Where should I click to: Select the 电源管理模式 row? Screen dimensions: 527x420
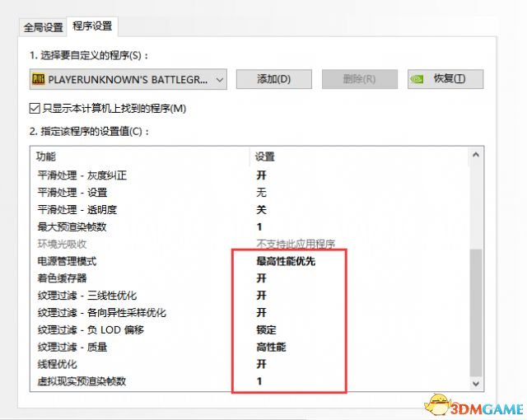coord(249,261)
